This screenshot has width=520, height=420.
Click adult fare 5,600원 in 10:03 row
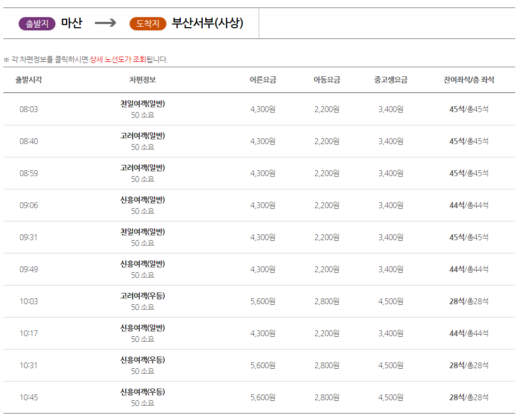coord(263,301)
